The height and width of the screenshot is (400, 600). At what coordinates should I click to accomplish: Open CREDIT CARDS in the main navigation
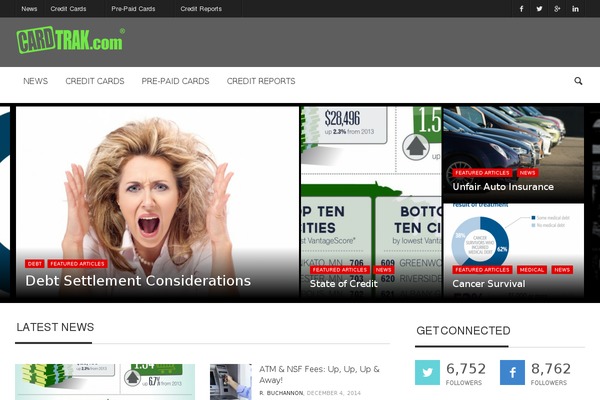click(95, 81)
